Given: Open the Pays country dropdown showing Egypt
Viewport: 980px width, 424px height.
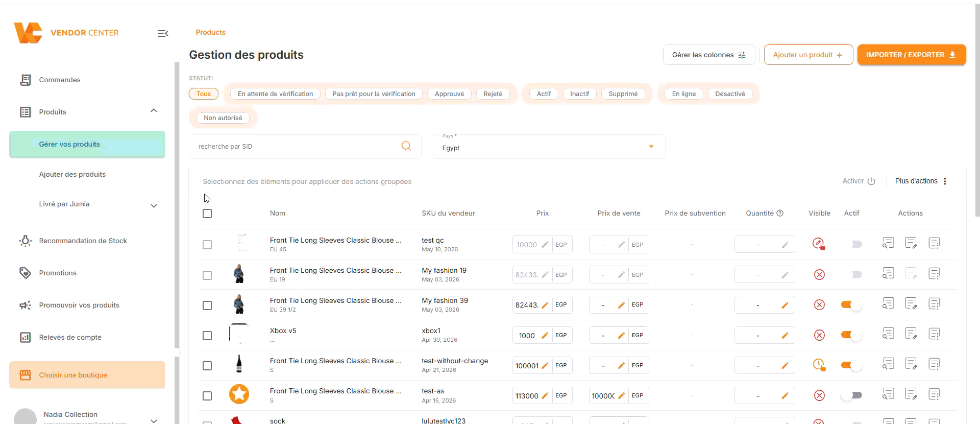Looking at the screenshot, I should click(549, 147).
